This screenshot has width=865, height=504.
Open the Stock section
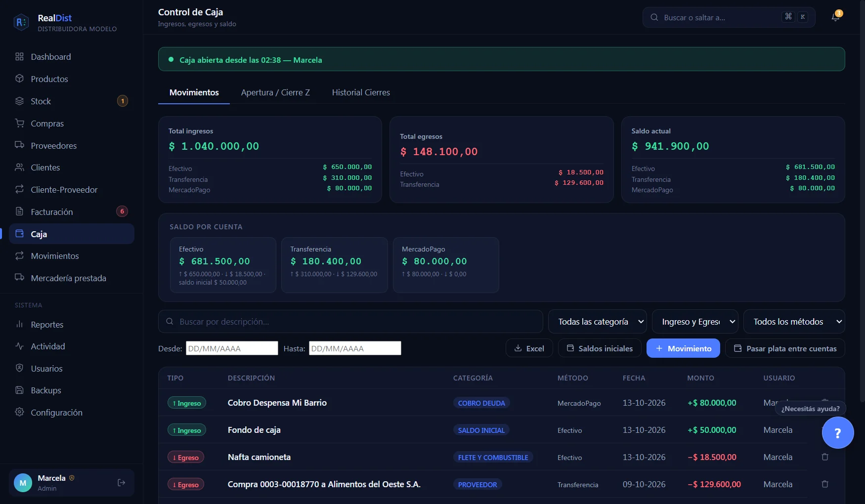[x=72, y=101]
